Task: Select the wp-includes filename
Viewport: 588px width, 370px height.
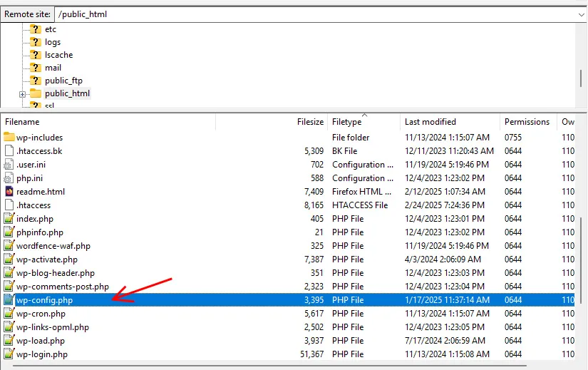Action: [x=40, y=138]
